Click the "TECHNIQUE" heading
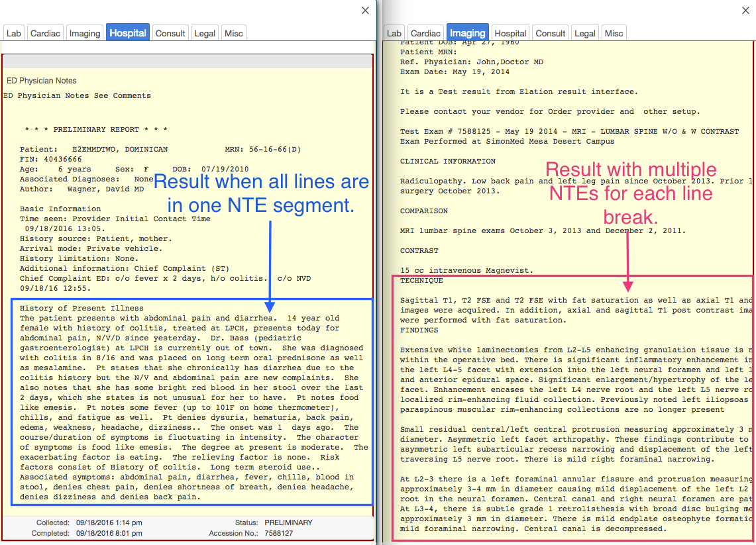 [x=421, y=281]
